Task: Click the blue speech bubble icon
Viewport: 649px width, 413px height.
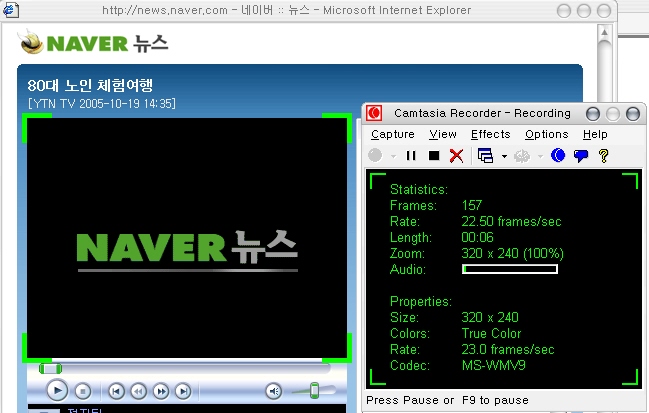Action: click(x=581, y=156)
